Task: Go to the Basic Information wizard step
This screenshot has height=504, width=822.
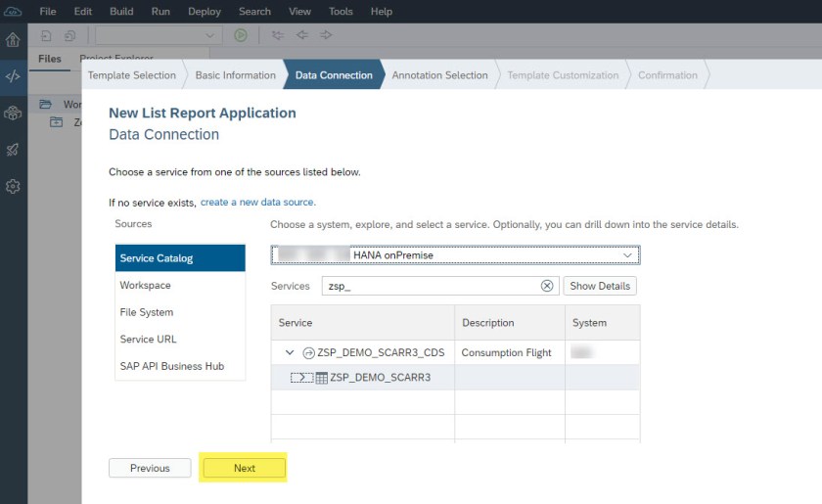Action: coord(235,75)
